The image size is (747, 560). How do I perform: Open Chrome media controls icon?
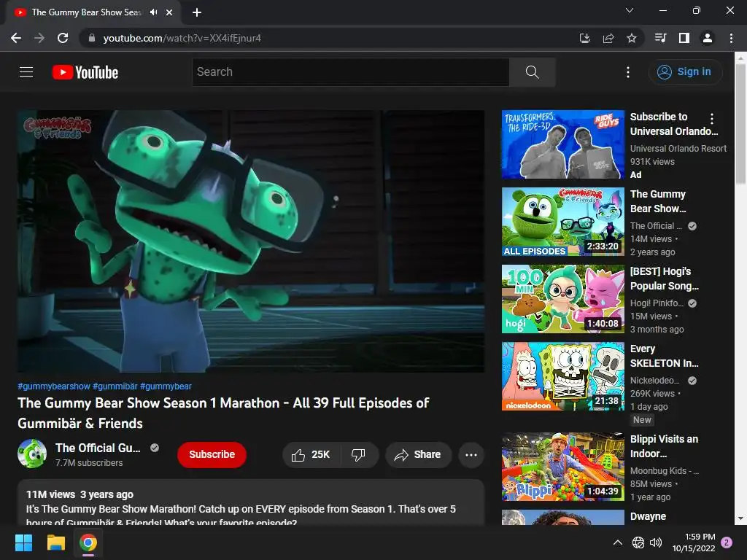660,38
